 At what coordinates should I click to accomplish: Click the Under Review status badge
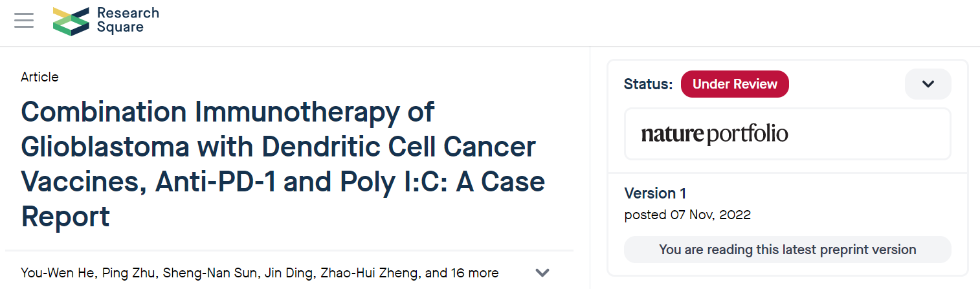pyautogui.click(x=735, y=84)
